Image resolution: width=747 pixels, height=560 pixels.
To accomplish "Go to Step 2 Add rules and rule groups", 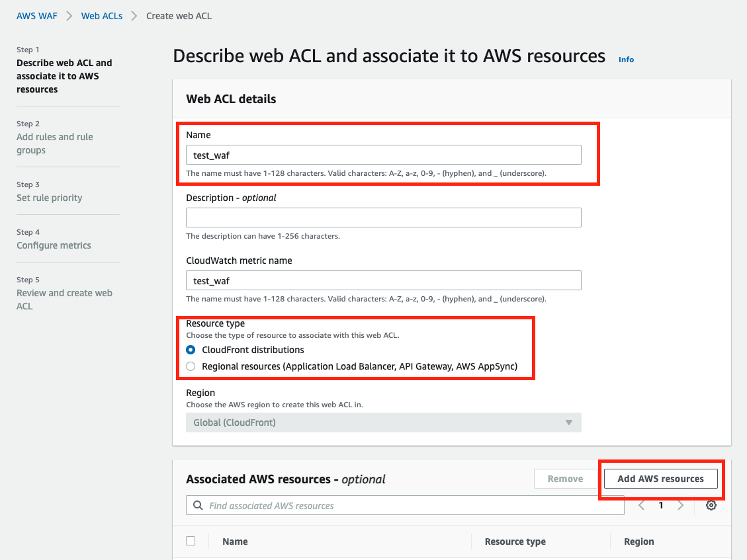I will [55, 143].
